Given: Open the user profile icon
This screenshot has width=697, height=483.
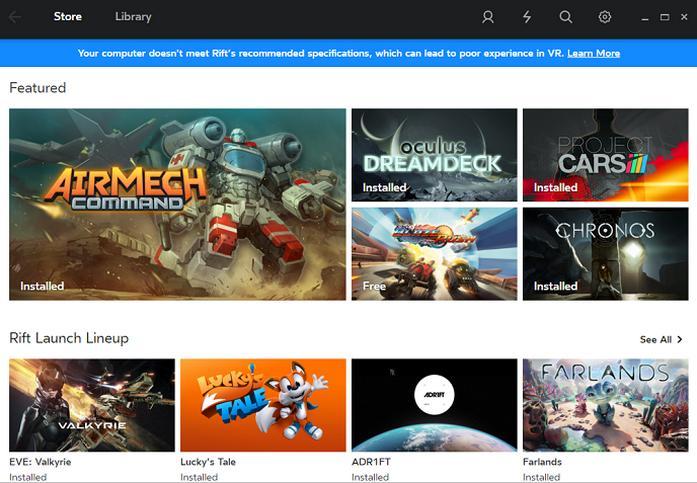Looking at the screenshot, I should point(488,17).
